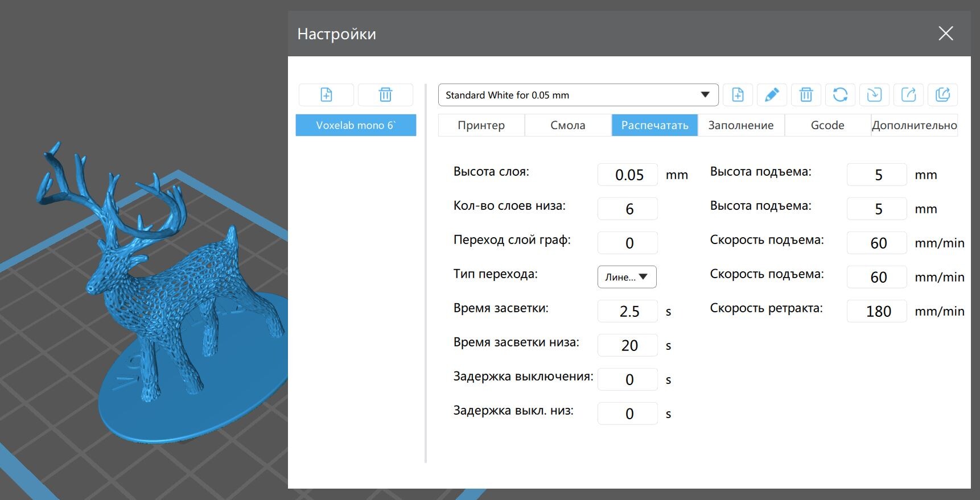The width and height of the screenshot is (980, 500).
Task: Switch to the Смола tab
Action: [568, 125]
